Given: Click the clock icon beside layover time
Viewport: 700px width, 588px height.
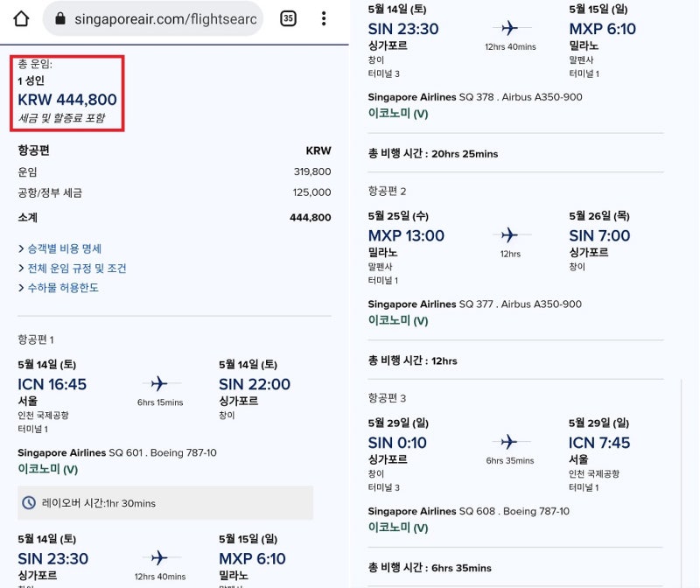Looking at the screenshot, I should tap(28, 503).
